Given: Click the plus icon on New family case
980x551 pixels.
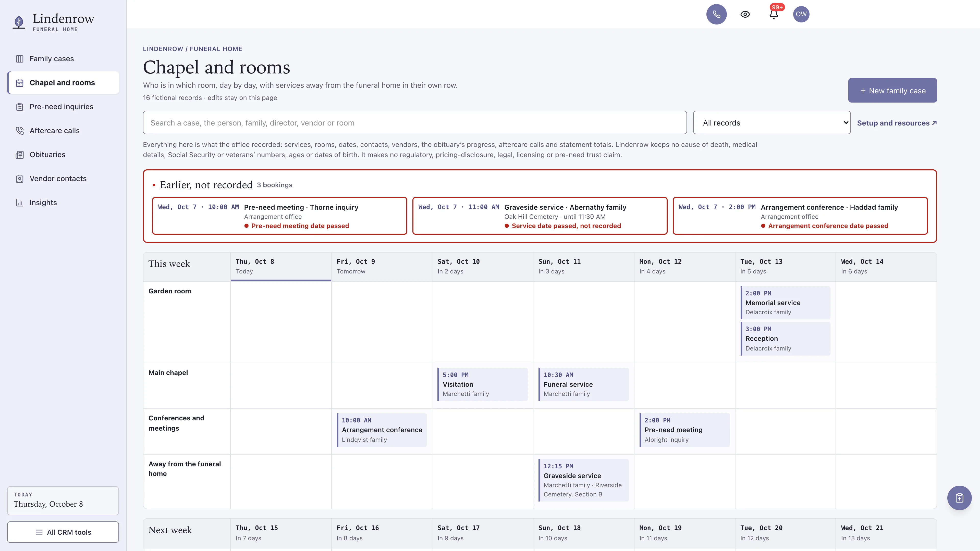Looking at the screenshot, I should click(863, 91).
